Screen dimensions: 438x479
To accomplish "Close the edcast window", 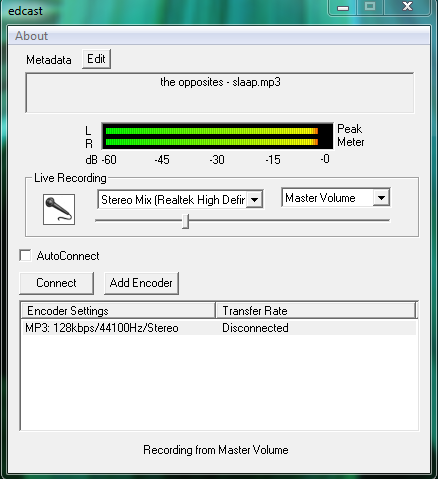I will (407, 7).
